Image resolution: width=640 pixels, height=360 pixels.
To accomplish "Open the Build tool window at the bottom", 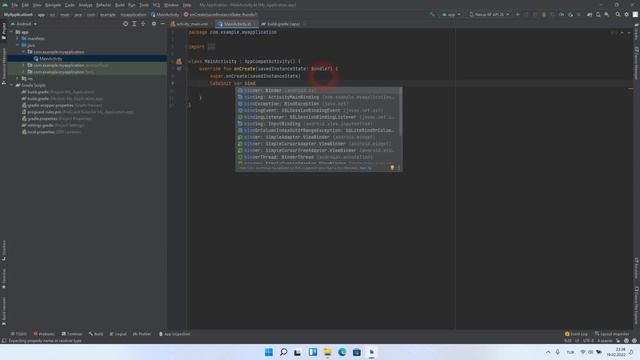I will [x=96, y=334].
